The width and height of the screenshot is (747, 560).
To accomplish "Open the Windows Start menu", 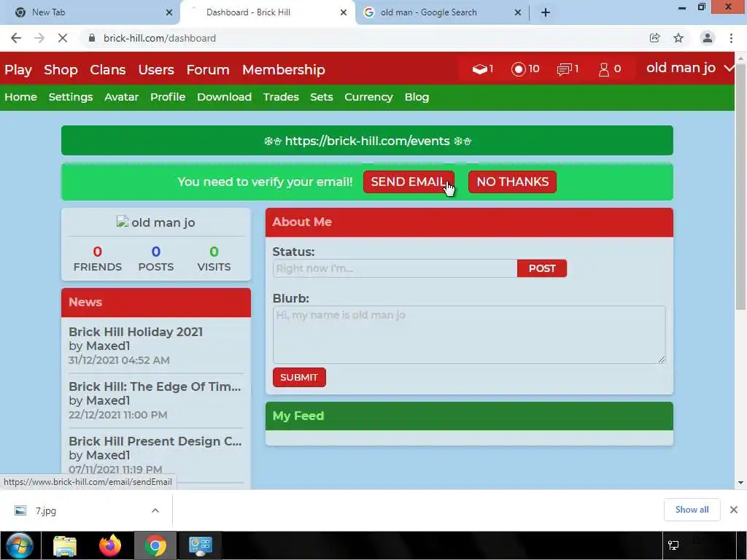I will pos(20,545).
